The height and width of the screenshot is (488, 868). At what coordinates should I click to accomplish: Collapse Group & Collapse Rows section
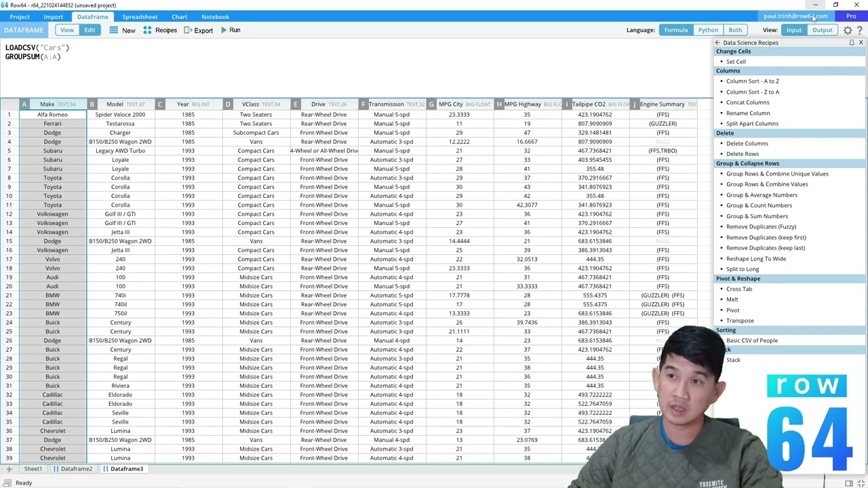790,163
